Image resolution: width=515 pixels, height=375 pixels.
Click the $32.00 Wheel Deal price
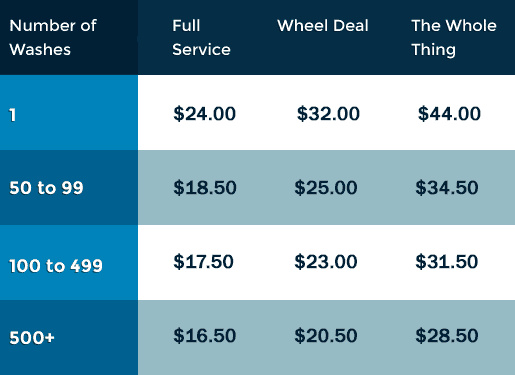click(328, 113)
